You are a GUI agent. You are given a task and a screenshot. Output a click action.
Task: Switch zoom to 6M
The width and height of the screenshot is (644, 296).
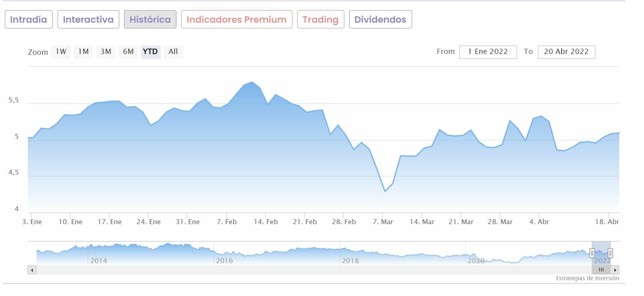click(128, 52)
